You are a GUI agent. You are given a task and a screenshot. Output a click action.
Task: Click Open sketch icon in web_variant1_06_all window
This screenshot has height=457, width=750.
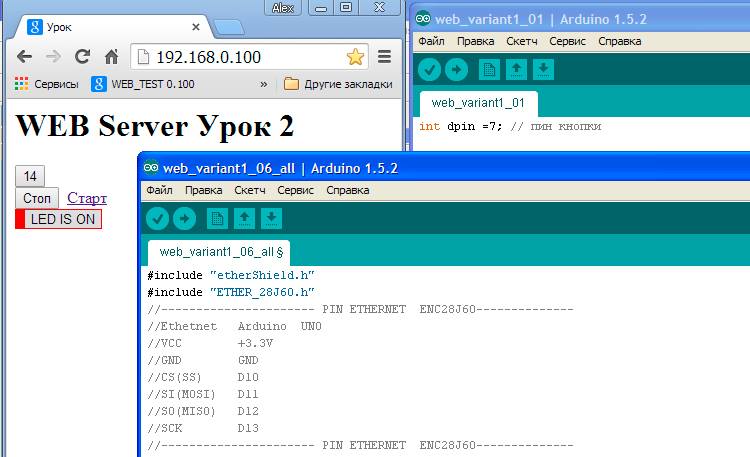(244, 219)
